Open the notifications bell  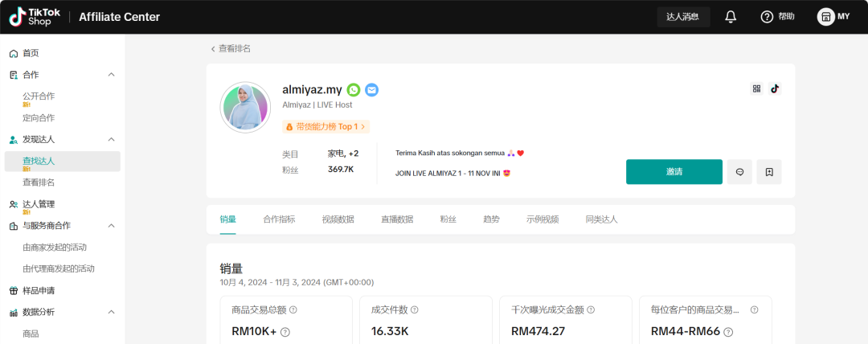coord(731,17)
